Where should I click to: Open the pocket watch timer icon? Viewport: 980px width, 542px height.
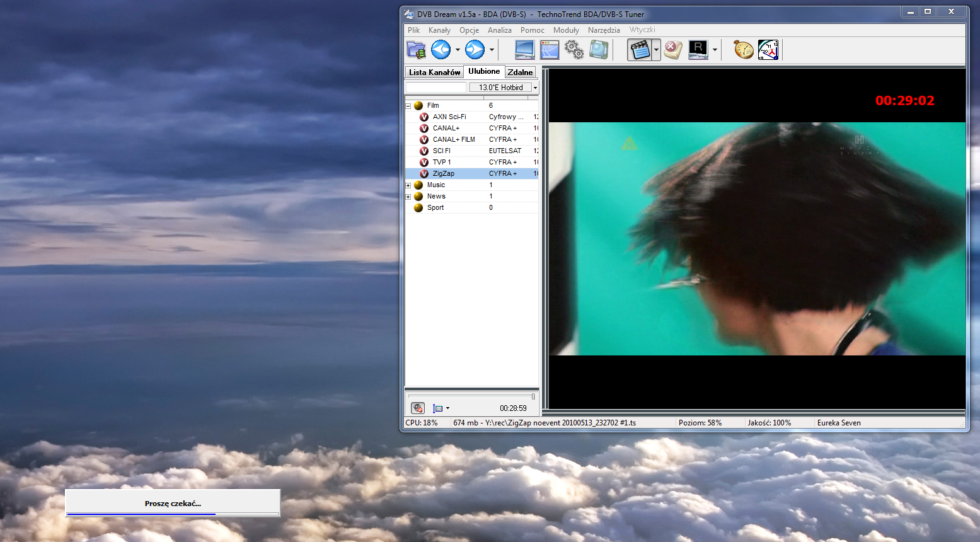click(x=744, y=50)
